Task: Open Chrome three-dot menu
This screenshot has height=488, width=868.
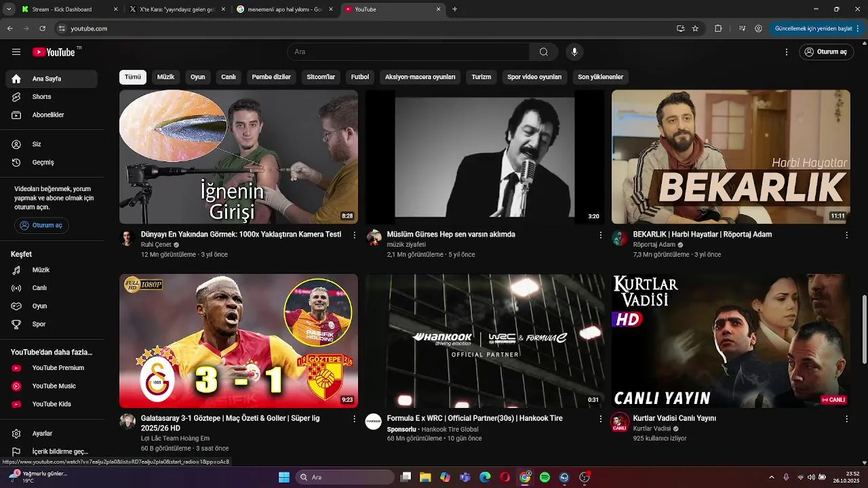Action: click(x=859, y=28)
